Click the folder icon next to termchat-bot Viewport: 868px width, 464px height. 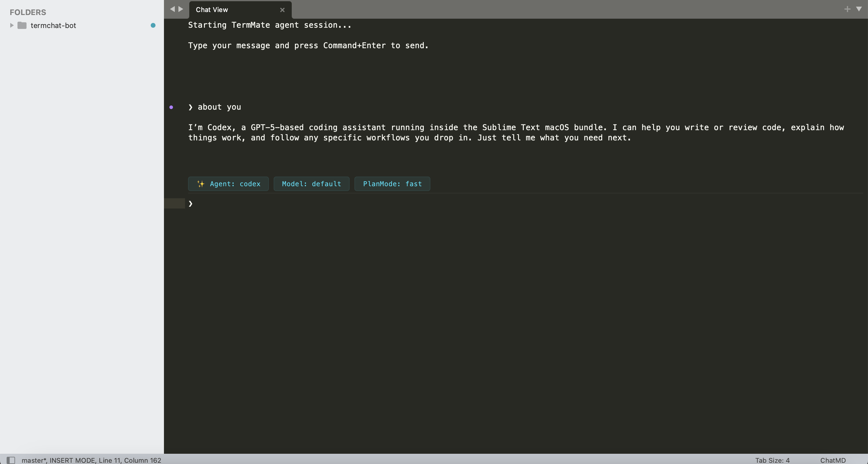tap(22, 25)
